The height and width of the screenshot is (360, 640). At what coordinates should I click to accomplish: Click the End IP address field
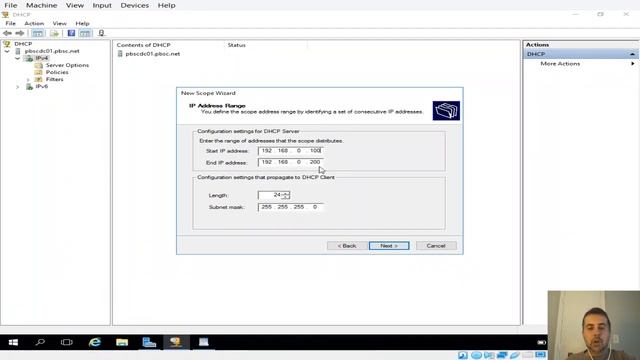(x=291, y=162)
